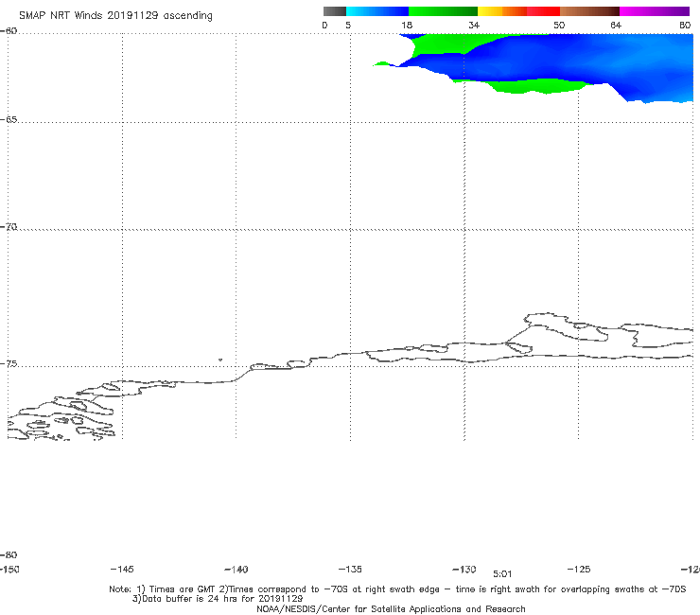700x615 pixels.
Task: Click the green 18–34 segment of the color bar
Action: point(443,11)
